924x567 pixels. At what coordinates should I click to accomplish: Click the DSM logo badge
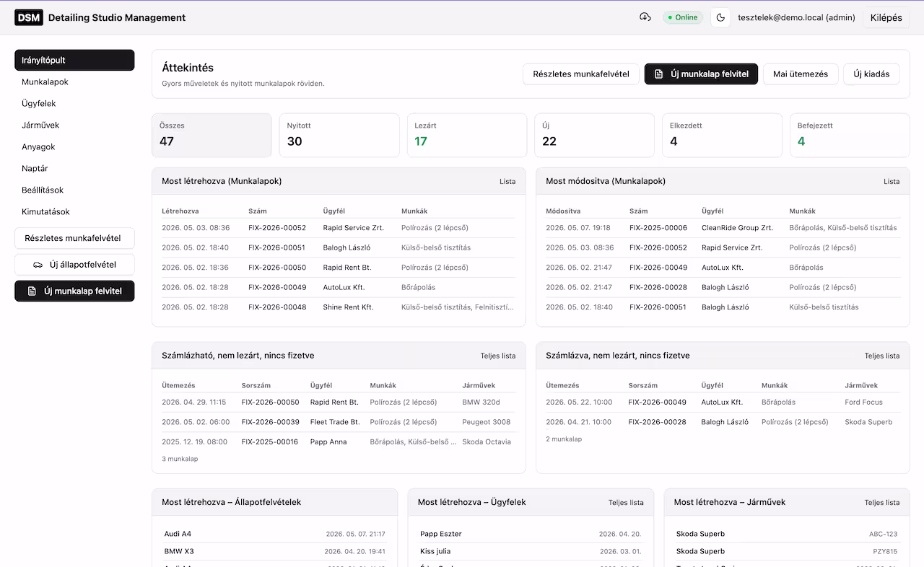pos(29,17)
